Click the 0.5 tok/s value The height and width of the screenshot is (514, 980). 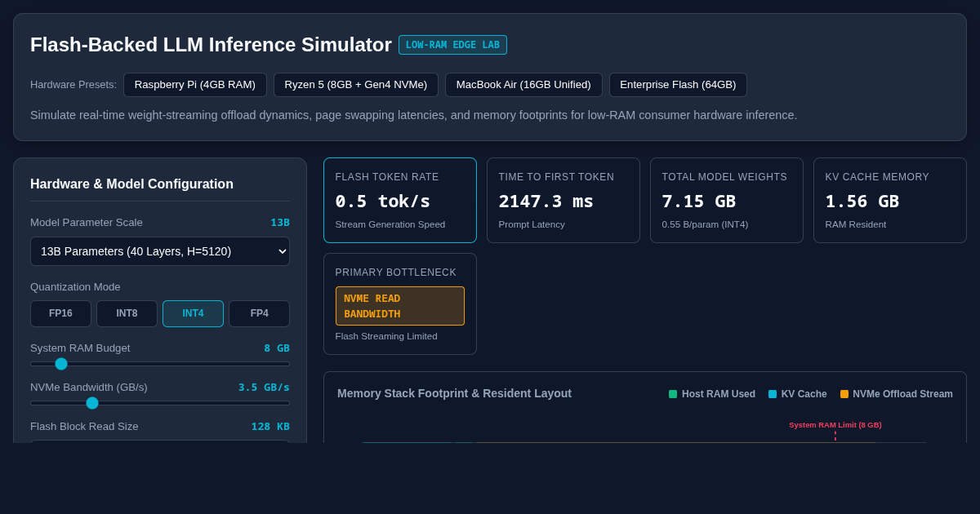383,202
